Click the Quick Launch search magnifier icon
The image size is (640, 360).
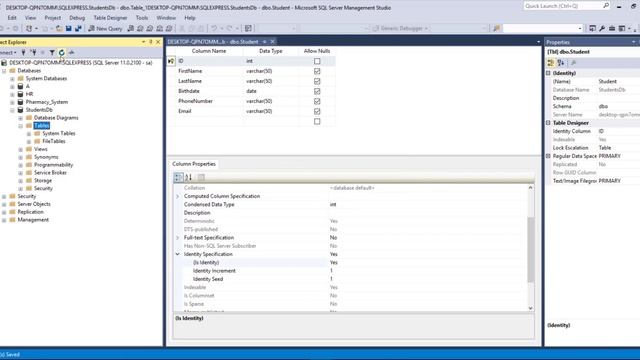606,6
